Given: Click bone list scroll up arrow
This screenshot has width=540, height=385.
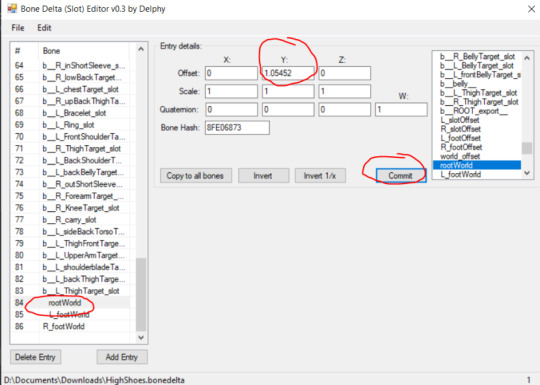Looking at the screenshot, I should [141, 49].
